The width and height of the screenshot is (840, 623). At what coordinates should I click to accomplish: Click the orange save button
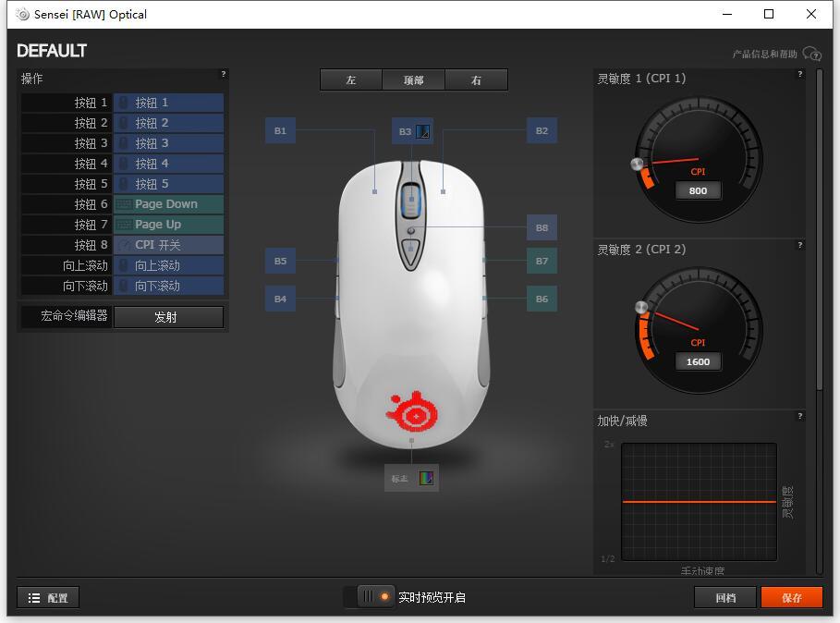(x=791, y=597)
